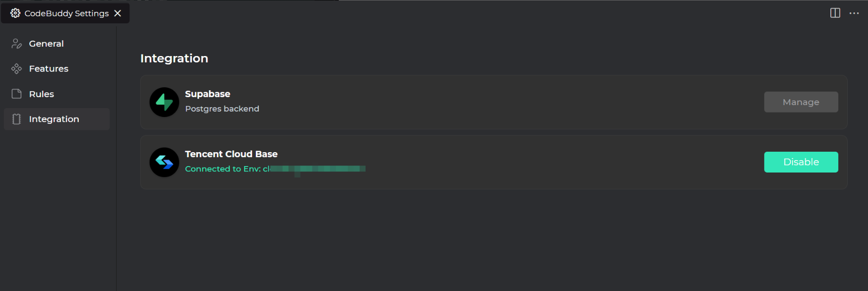Select the chip icon beside Integration
Image resolution: width=868 pixels, height=291 pixels.
click(x=16, y=119)
